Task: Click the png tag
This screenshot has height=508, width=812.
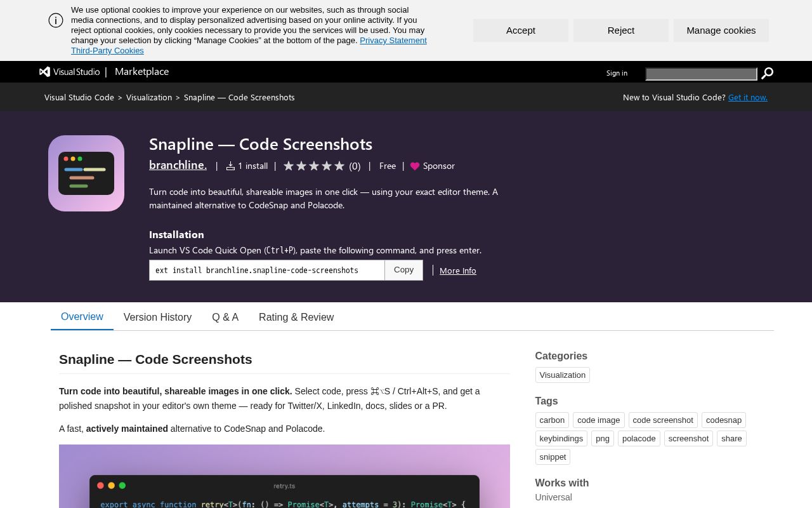Action: [x=603, y=439]
